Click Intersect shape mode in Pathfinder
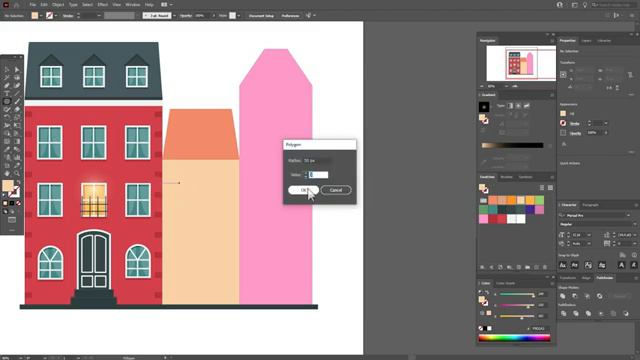Viewport: 640px width, 360px height. (x=587, y=296)
